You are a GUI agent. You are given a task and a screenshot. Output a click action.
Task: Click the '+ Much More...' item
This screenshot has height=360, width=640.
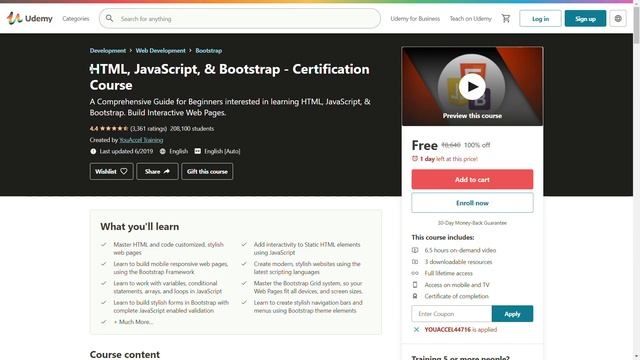[133, 322]
